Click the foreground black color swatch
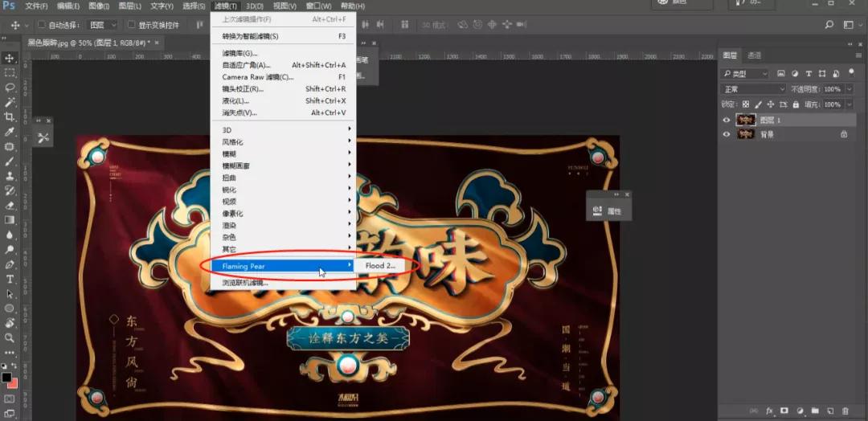 tap(6, 378)
